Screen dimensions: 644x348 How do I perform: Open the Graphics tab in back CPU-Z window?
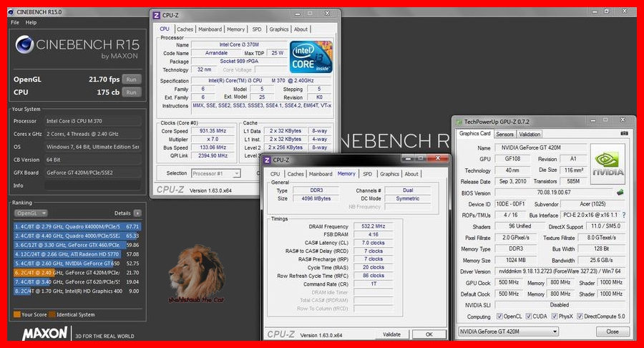279,29
